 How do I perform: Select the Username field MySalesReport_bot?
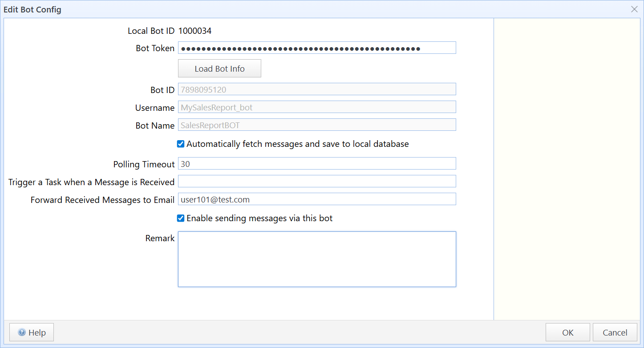pos(317,107)
